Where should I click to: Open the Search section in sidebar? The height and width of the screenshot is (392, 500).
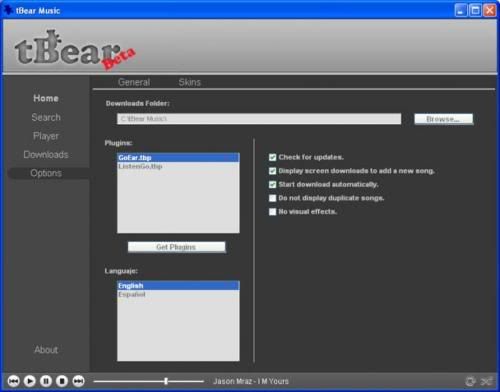46,117
